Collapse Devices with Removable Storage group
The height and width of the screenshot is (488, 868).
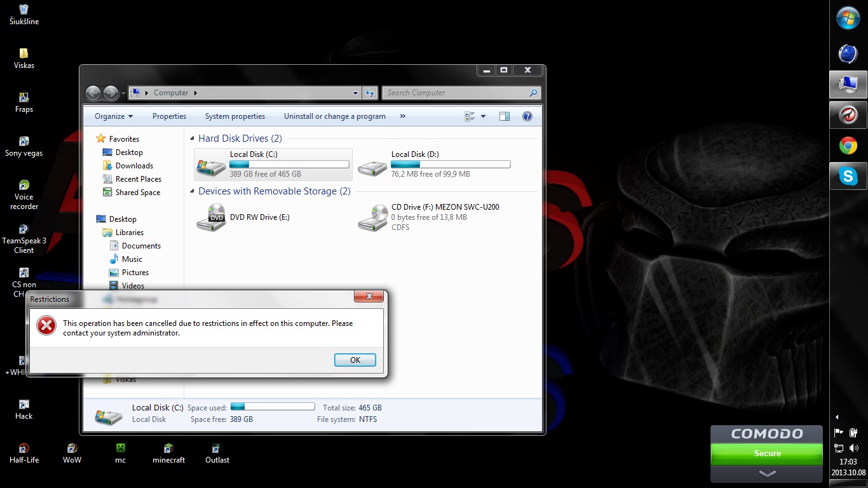193,191
